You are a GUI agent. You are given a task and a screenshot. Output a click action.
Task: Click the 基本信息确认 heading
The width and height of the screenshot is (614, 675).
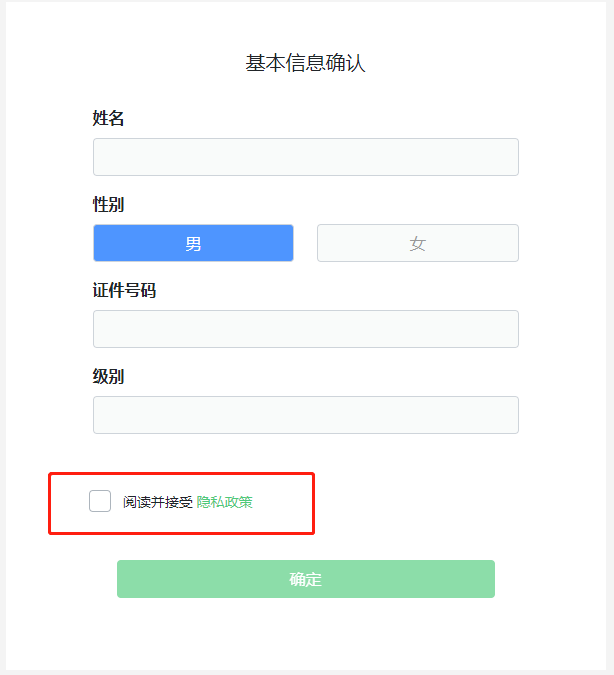click(306, 63)
